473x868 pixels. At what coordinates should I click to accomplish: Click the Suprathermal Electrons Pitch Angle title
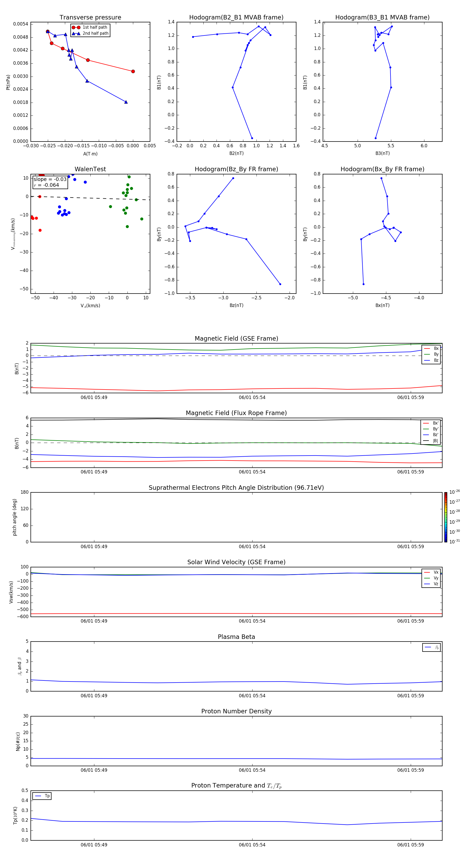pos(236,488)
